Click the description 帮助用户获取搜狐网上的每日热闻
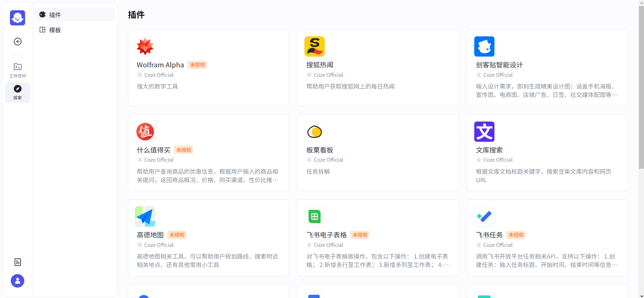Viewport: 644px width, 298px height. coord(350,86)
